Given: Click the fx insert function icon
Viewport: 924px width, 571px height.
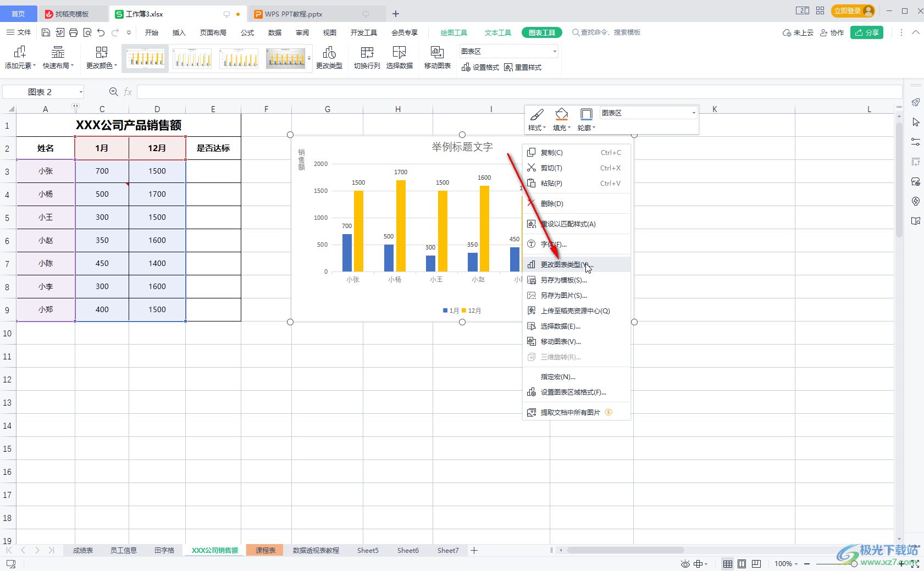Looking at the screenshot, I should coord(128,92).
